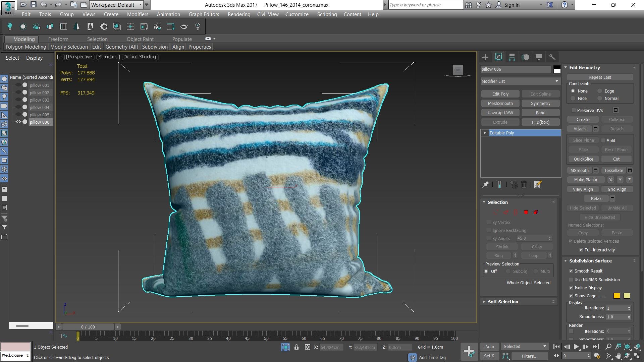
Task: Select the Edge constraint radio button
Action: click(600, 91)
